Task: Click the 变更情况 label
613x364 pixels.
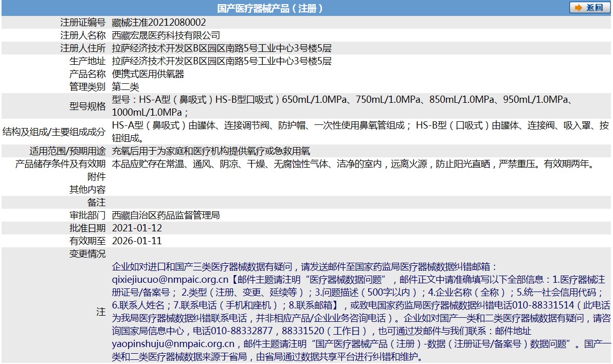Action: 87,254
